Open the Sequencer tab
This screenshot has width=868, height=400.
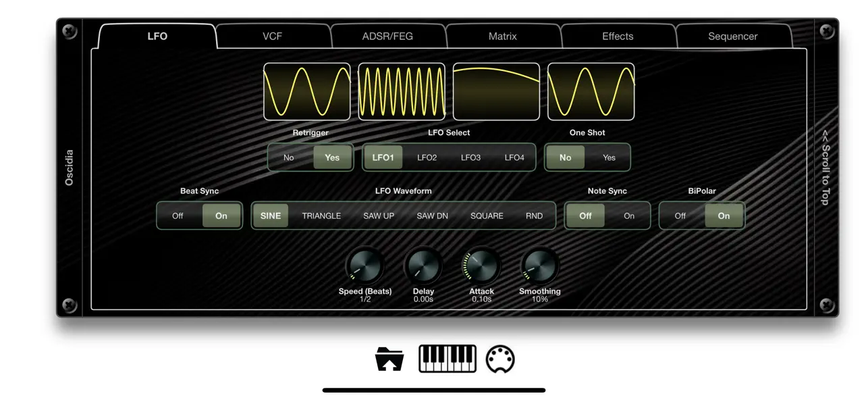733,36
